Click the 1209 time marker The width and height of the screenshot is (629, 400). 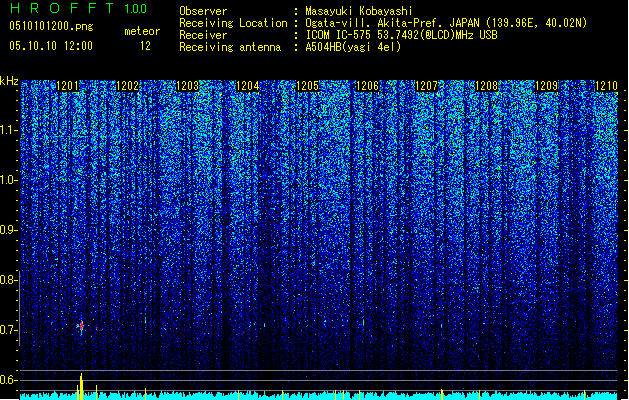coord(547,86)
